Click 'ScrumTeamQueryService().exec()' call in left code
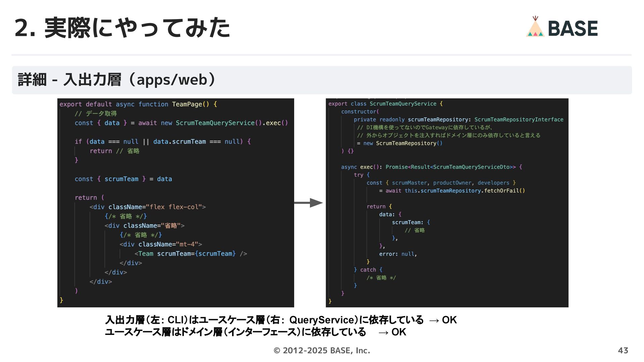This screenshot has height=362, width=644. pyautogui.click(x=231, y=123)
